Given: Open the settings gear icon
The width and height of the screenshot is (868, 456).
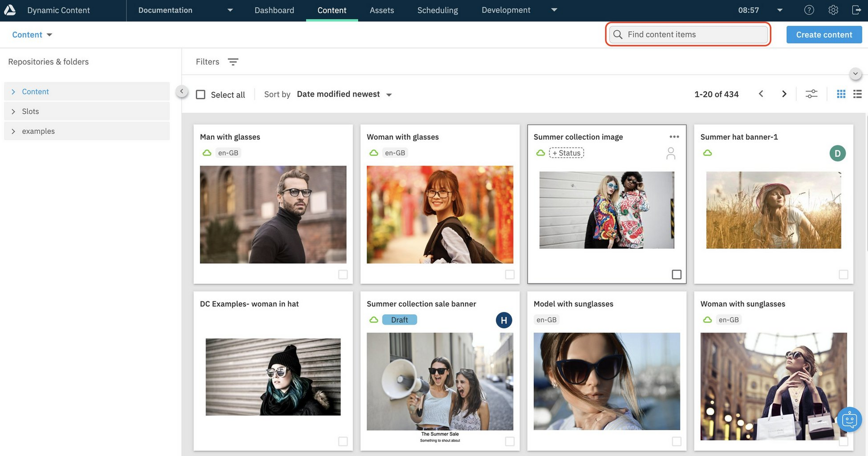Looking at the screenshot, I should (832, 10).
